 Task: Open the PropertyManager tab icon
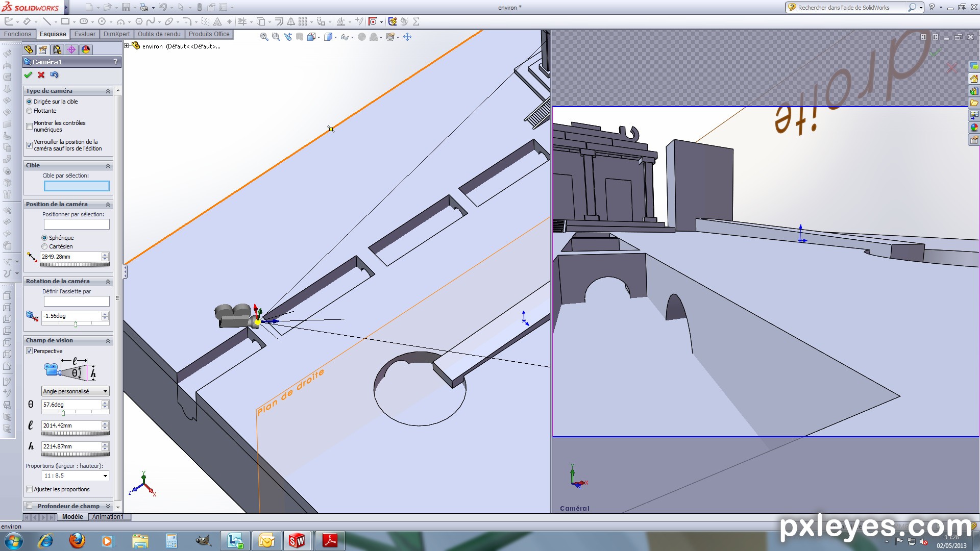click(x=43, y=49)
